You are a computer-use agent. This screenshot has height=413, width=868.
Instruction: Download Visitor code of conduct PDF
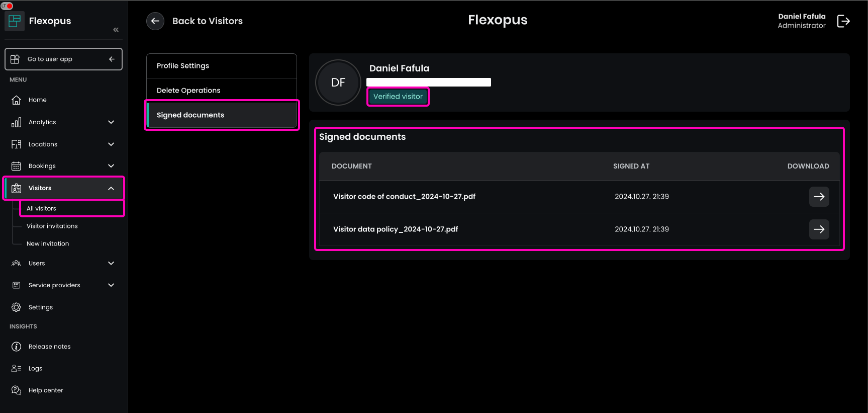pos(819,197)
